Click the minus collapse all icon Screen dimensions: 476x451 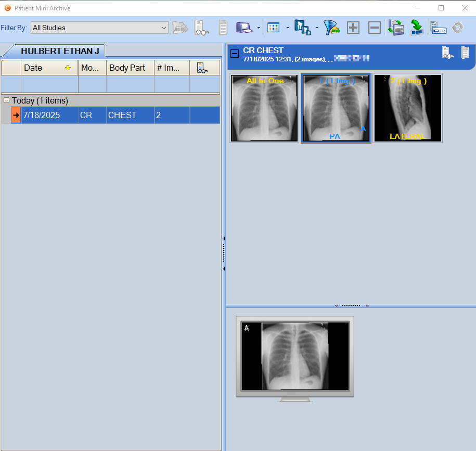coord(375,28)
